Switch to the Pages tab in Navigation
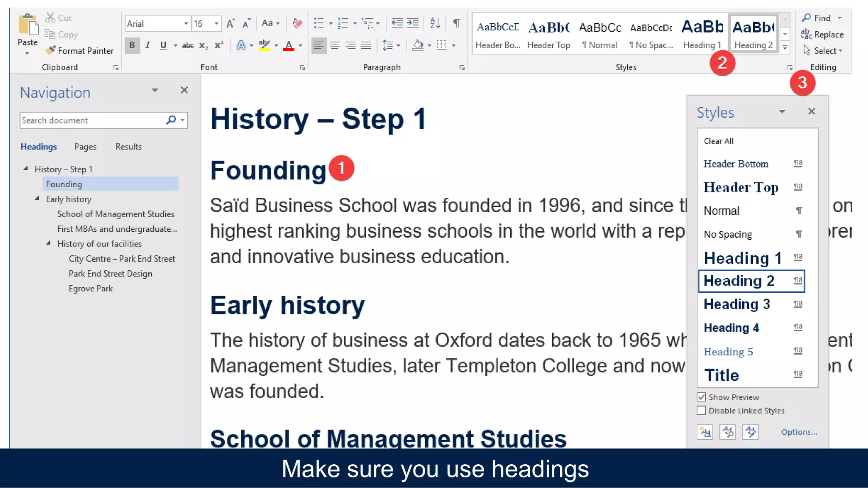 tap(85, 147)
